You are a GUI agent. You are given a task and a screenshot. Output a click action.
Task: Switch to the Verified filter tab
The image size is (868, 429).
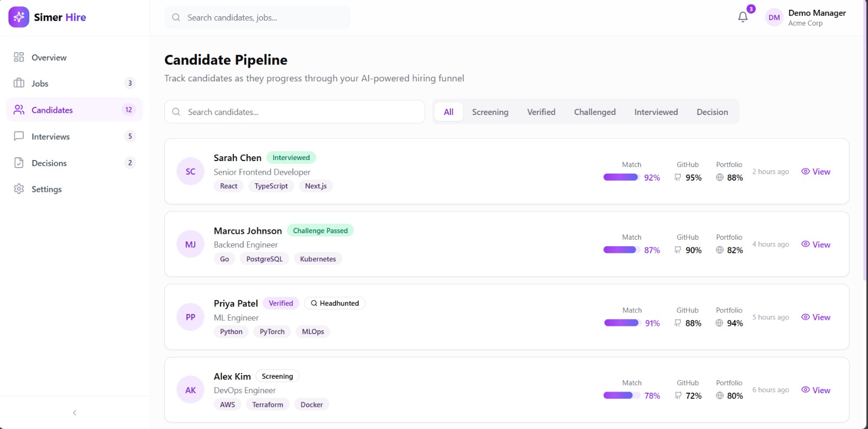[x=541, y=112]
